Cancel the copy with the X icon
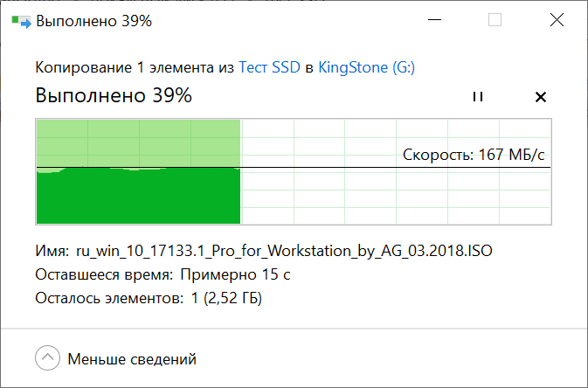Image resolution: width=588 pixels, height=388 pixels. point(540,97)
